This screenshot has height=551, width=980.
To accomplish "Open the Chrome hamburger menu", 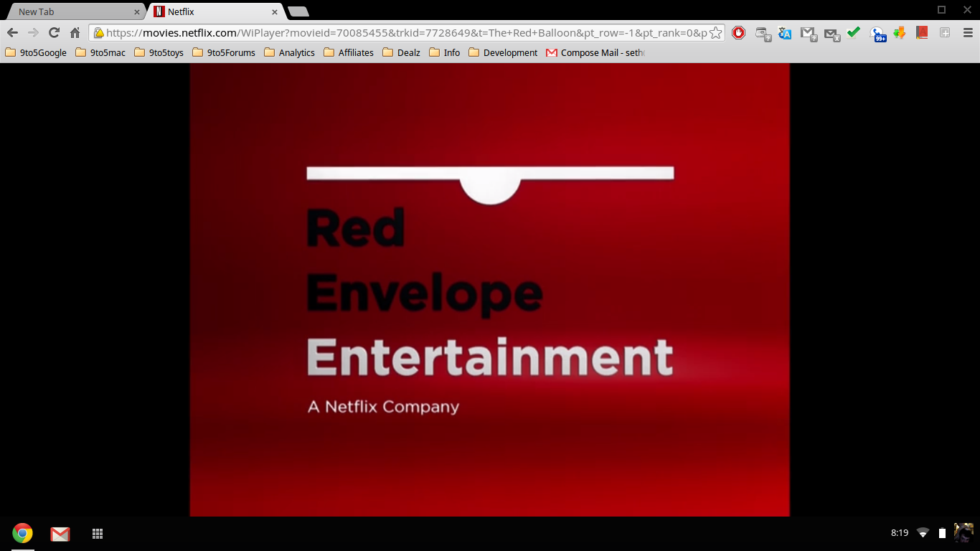I will coord(967,33).
